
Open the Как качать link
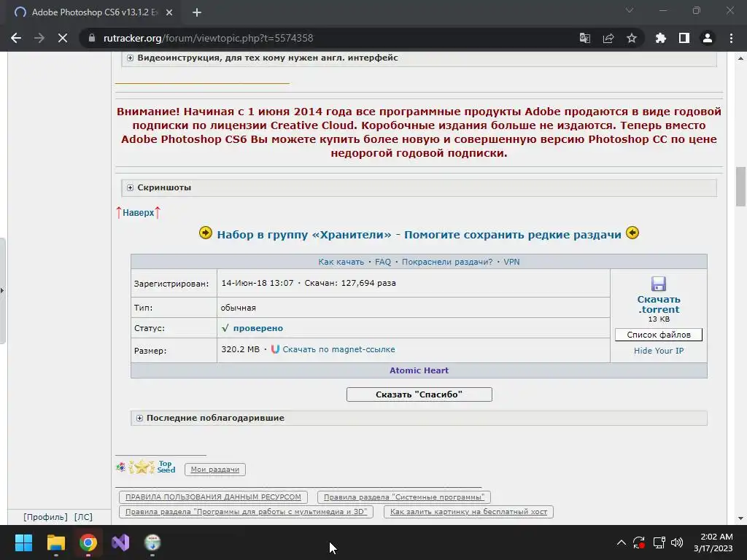tap(341, 262)
